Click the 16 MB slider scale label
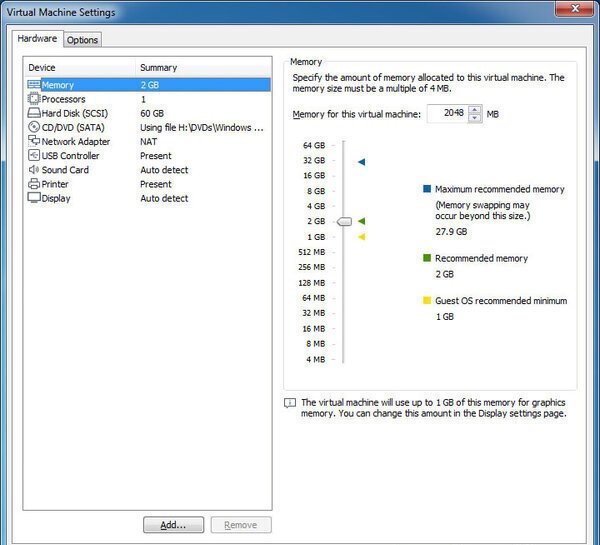The height and width of the screenshot is (545, 600). click(x=313, y=329)
